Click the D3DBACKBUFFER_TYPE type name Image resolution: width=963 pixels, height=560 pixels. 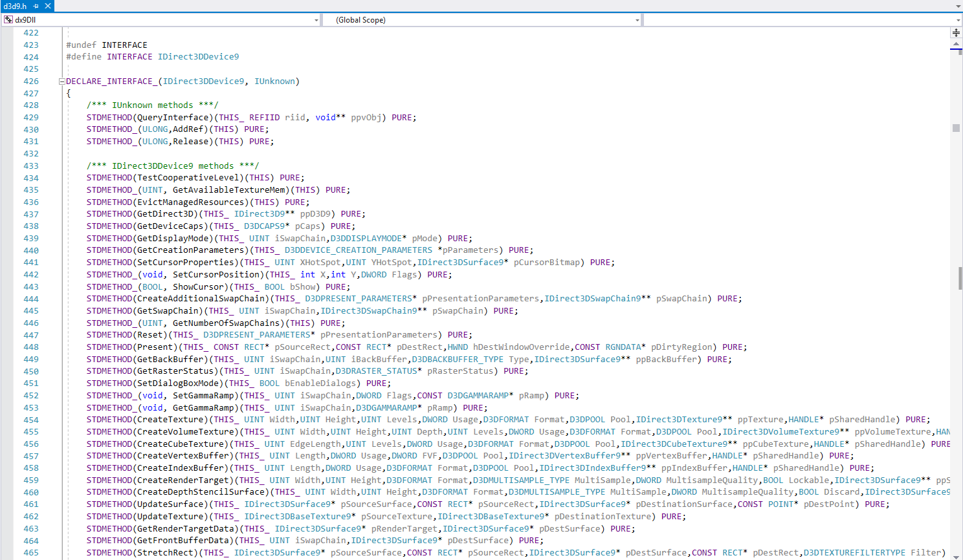[x=458, y=360]
